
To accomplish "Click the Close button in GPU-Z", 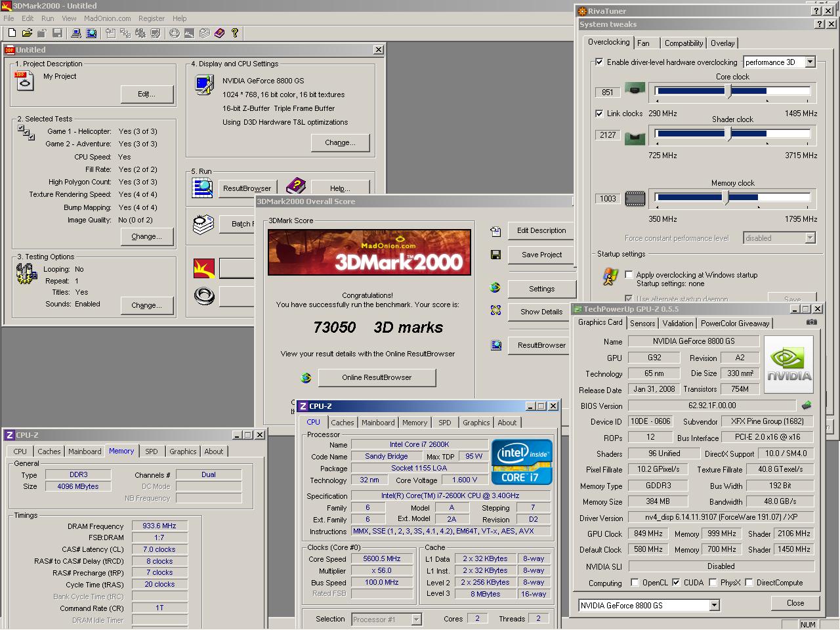I will tap(795, 603).
